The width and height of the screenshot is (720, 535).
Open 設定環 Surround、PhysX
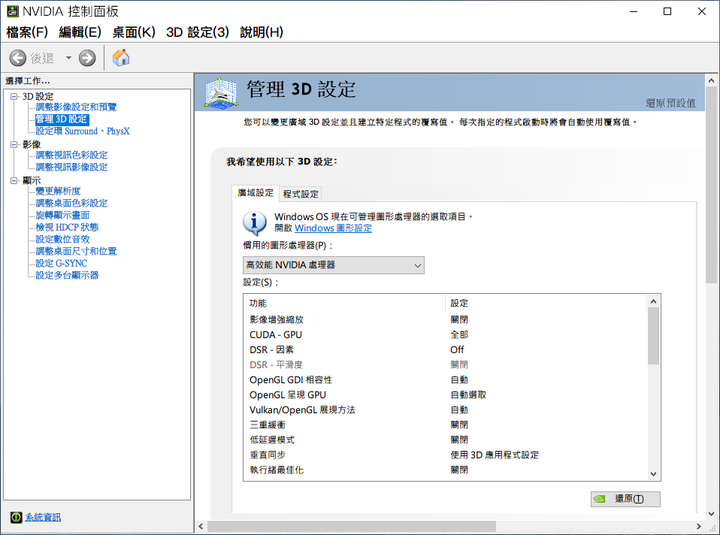point(83,131)
